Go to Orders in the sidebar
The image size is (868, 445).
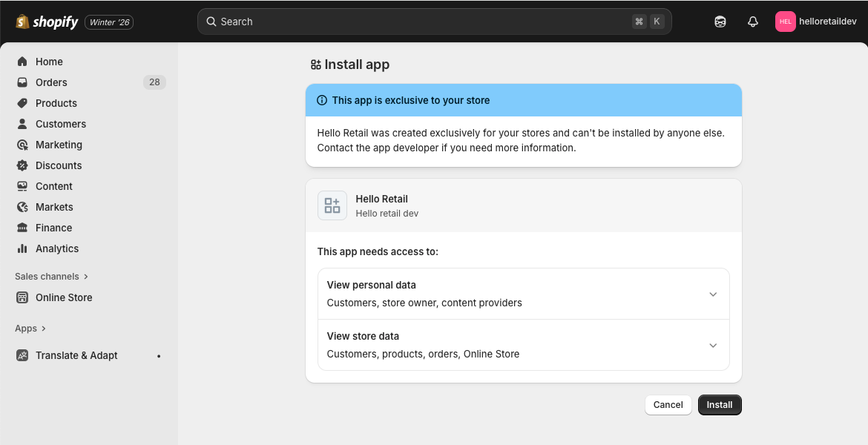click(x=51, y=82)
